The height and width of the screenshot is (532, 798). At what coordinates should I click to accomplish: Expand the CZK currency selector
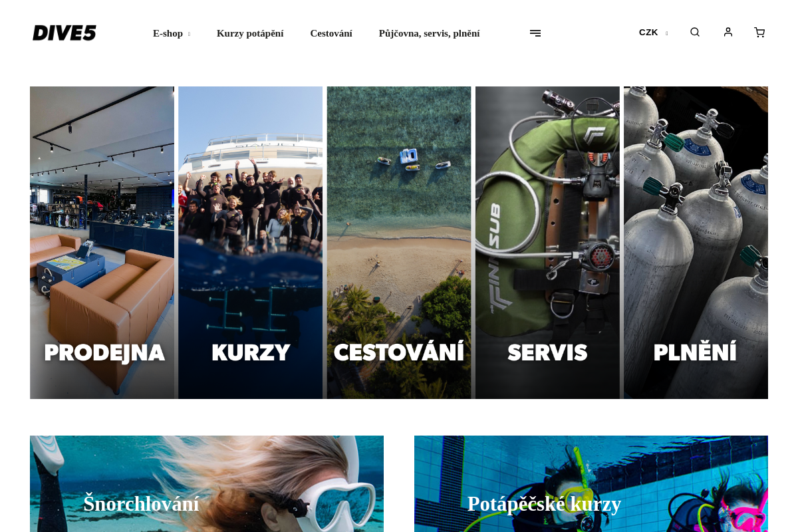coord(653,33)
